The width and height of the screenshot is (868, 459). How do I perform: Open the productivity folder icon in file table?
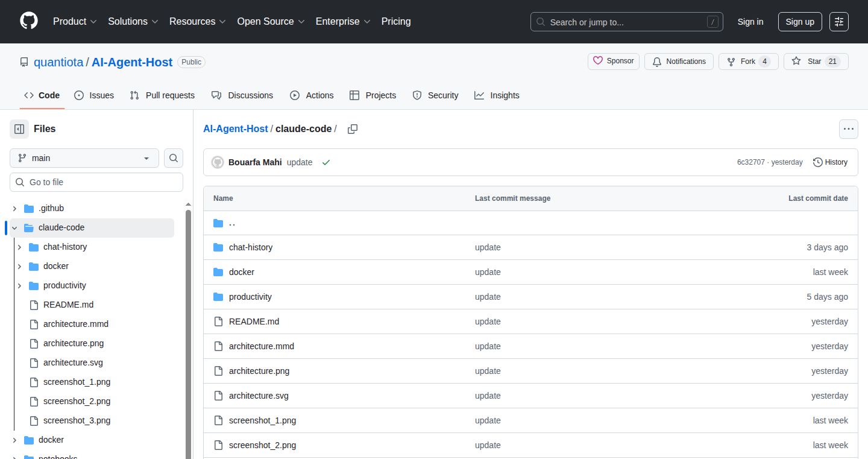(218, 297)
